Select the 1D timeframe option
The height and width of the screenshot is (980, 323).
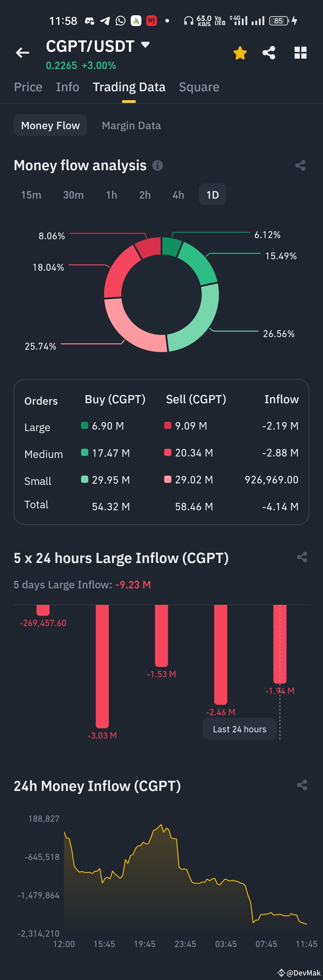tap(212, 194)
